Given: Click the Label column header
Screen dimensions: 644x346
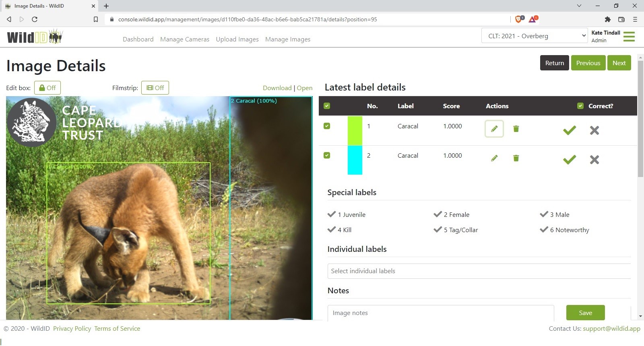Looking at the screenshot, I should click(x=405, y=106).
